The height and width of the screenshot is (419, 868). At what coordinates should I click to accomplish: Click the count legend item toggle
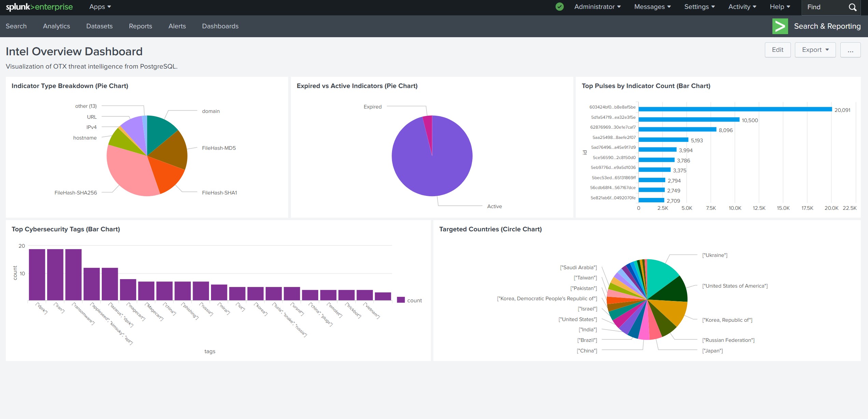coord(410,300)
